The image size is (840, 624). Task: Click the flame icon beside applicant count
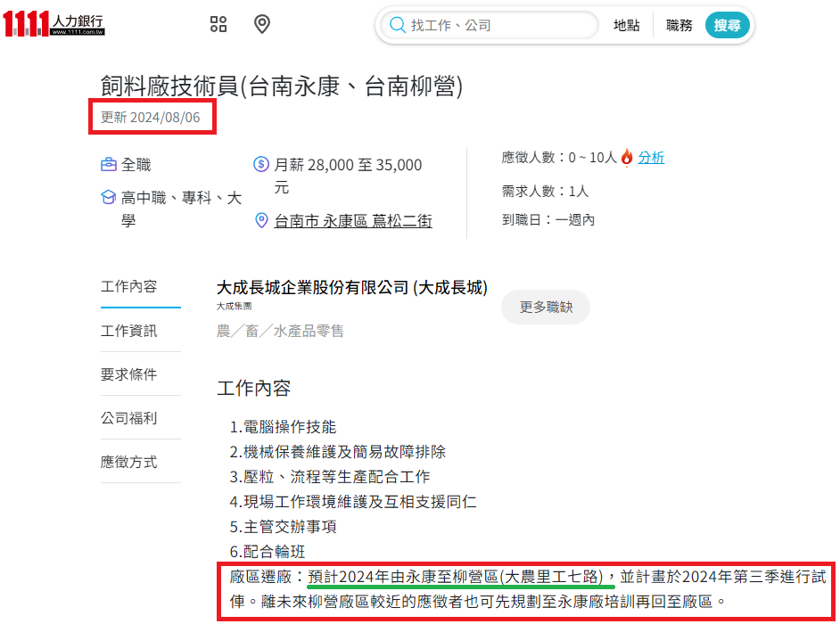627,158
